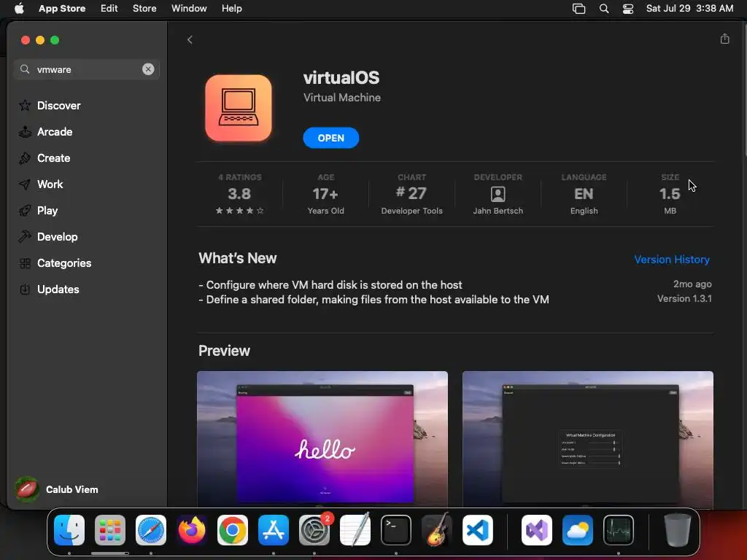Click the Categories grid icon
Viewport: 747px width, 560px height.
25,262
